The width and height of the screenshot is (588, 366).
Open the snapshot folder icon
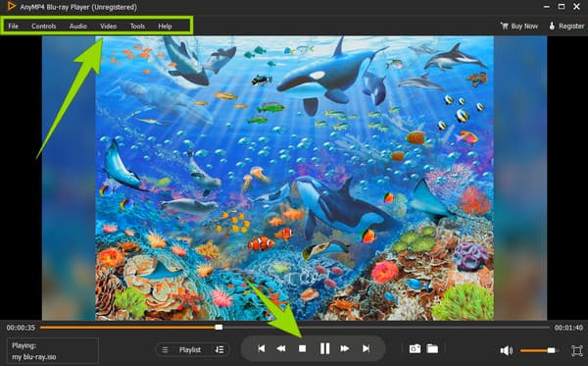tap(432, 348)
